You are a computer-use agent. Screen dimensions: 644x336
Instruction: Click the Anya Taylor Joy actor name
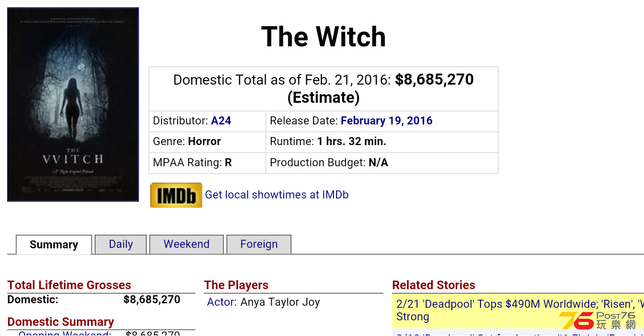click(280, 302)
